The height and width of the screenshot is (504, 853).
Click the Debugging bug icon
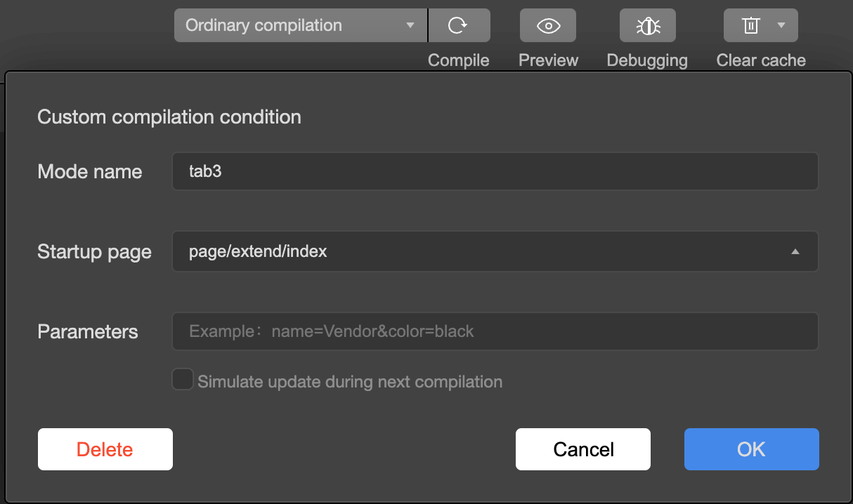pos(647,26)
